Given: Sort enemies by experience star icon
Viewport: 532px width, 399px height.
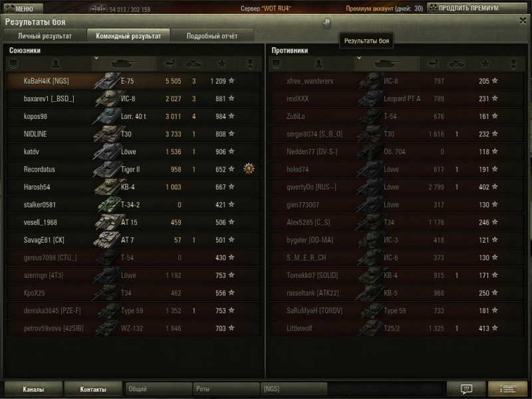Looking at the screenshot, I should point(485,64).
